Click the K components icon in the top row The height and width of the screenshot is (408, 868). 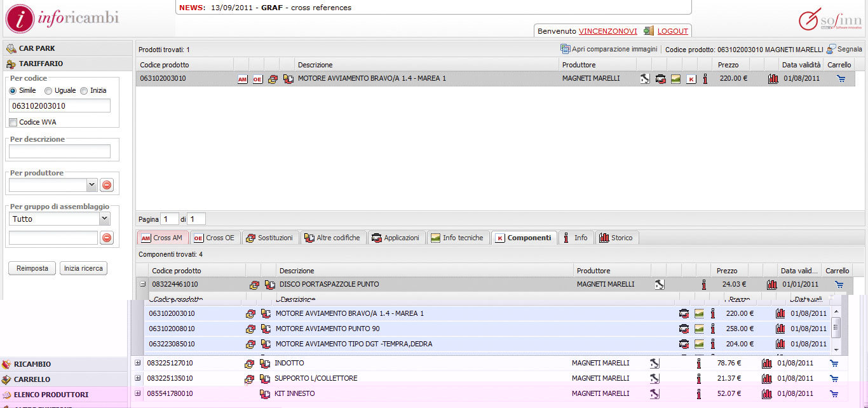(691, 79)
